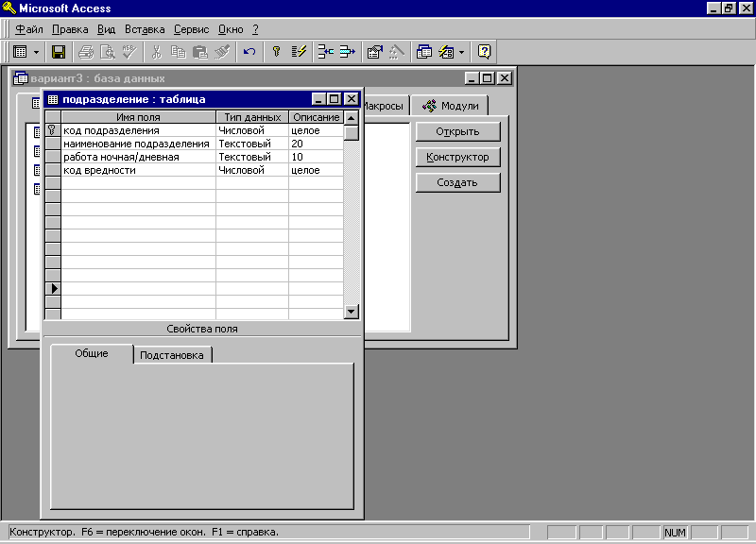Click field name "код вредности"
This screenshot has width=756, height=544.
[x=138, y=170]
